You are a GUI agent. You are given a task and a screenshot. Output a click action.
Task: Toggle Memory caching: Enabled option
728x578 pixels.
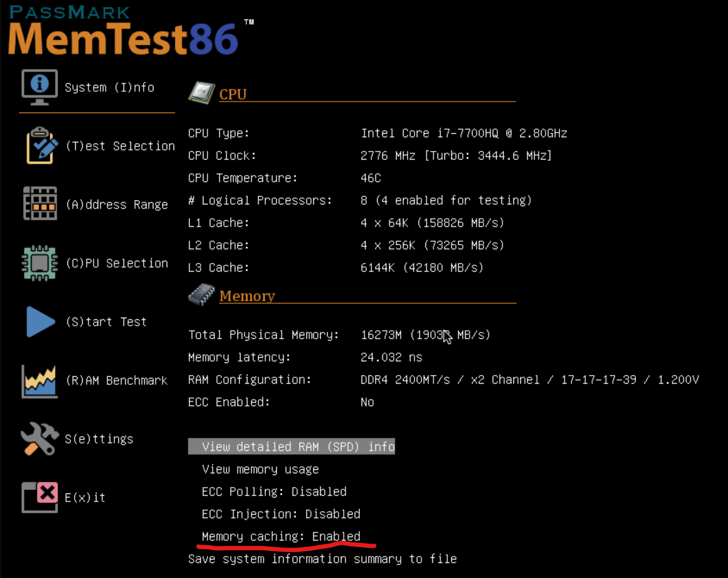pos(281,537)
